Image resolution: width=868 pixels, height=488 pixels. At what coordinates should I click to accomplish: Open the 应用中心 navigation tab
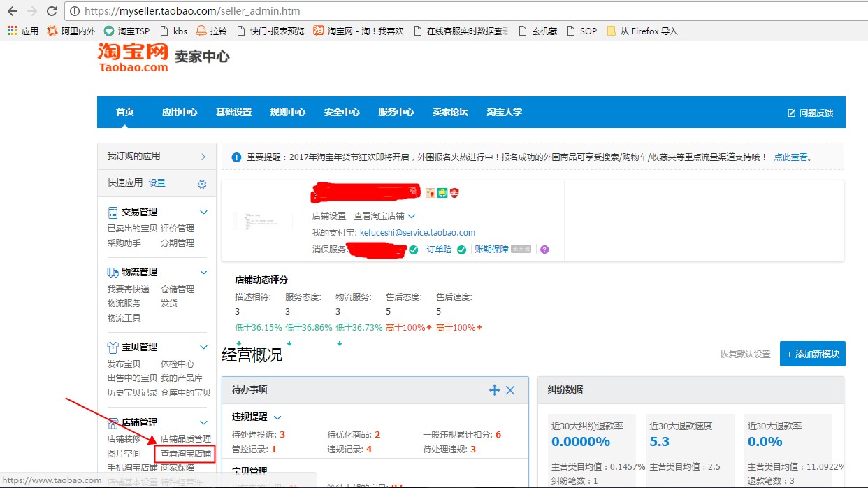click(x=180, y=112)
